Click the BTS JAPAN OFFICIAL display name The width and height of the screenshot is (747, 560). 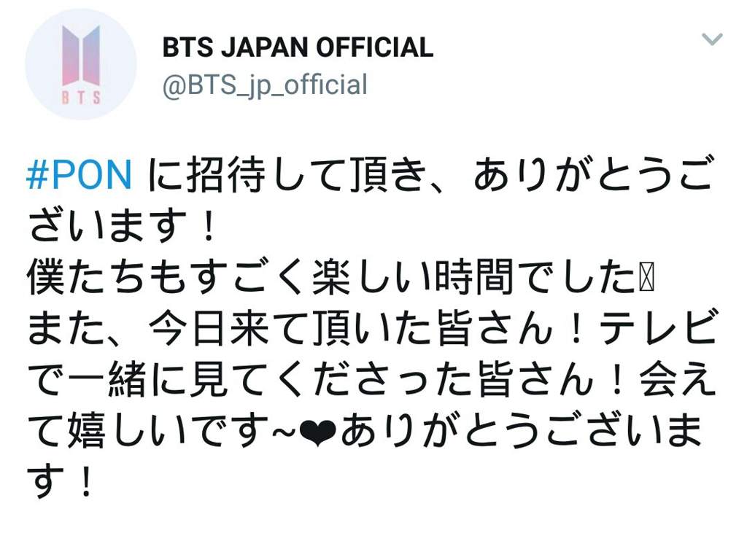(x=298, y=47)
